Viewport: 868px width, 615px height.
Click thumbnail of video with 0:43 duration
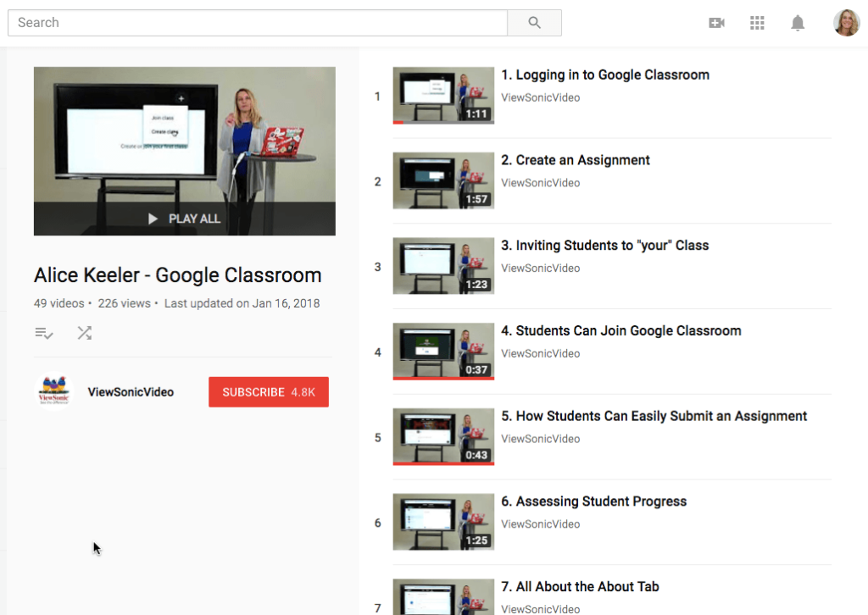coord(443,436)
